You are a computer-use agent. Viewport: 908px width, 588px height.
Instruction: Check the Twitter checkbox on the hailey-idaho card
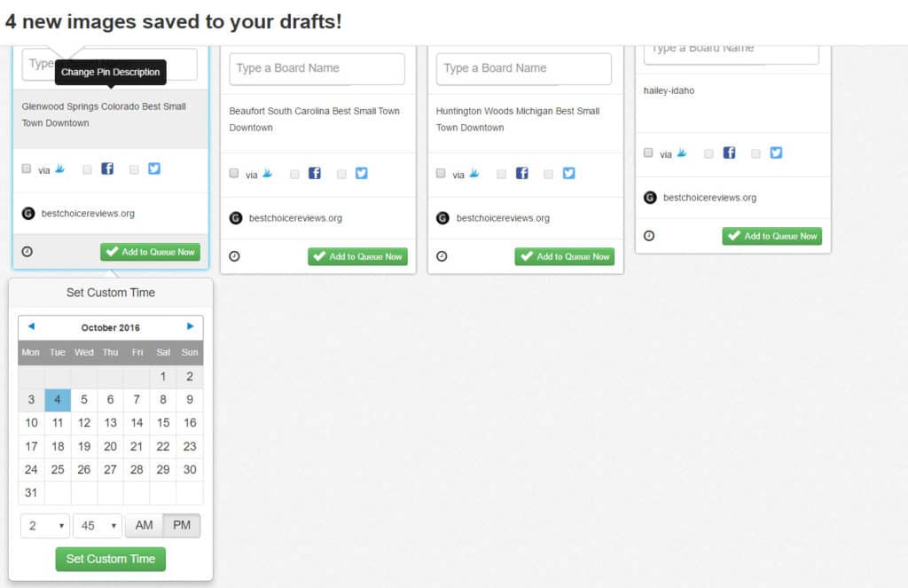[x=755, y=153]
